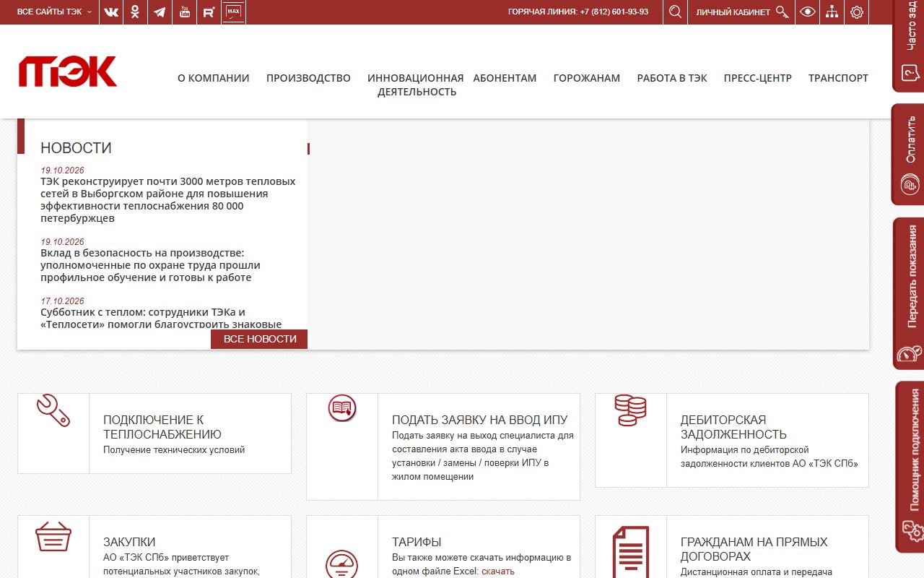Click the document icon for direct contracts
The width and height of the screenshot is (924, 578).
coord(630,552)
